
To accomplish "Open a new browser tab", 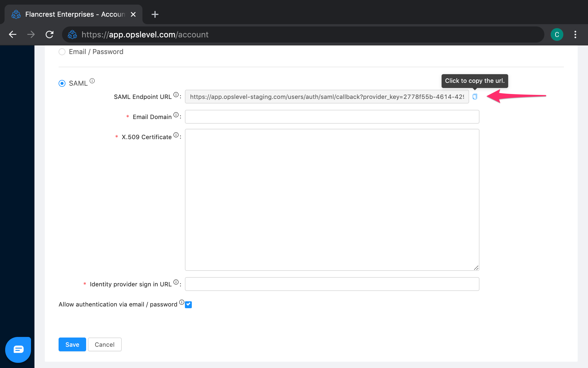I will coord(155,14).
